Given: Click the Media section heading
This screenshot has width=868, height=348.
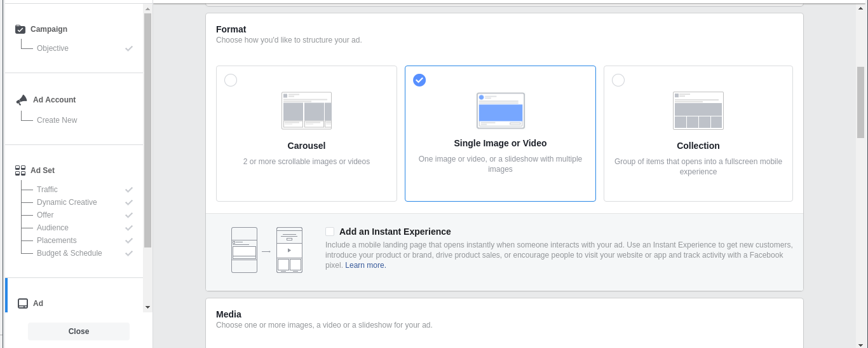Looking at the screenshot, I should click(x=229, y=314).
